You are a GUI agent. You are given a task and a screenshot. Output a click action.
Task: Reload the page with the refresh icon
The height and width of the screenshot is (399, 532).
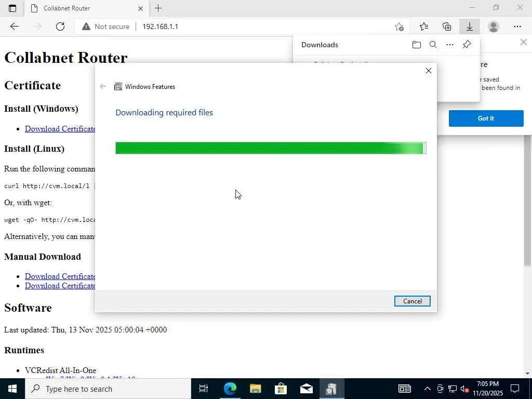point(60,26)
